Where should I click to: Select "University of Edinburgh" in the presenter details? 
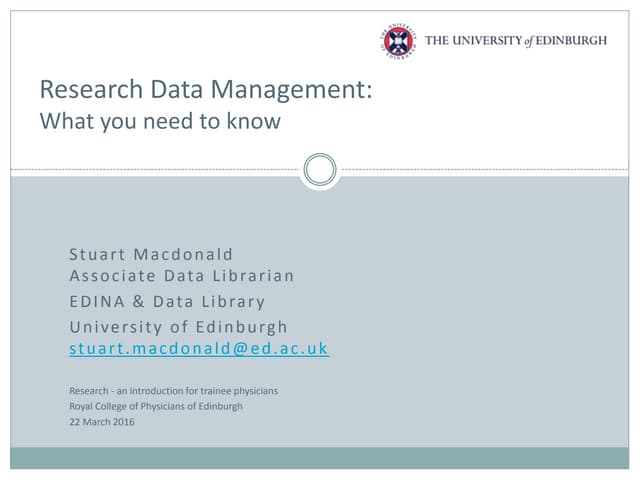pos(178,326)
